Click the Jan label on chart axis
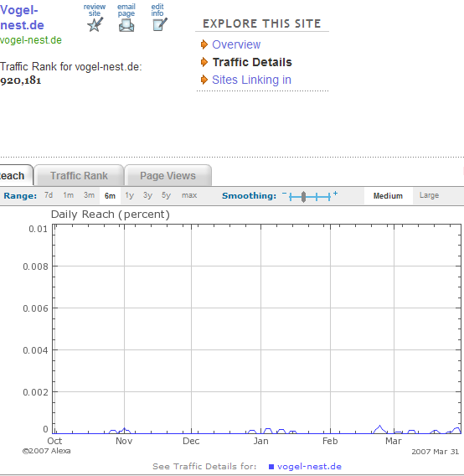Screen dimensions: 464x476 pos(261,441)
